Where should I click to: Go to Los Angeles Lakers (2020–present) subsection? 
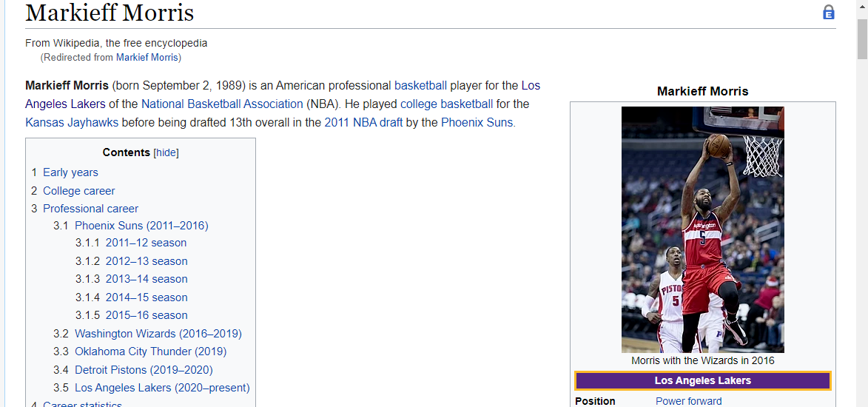pos(162,387)
